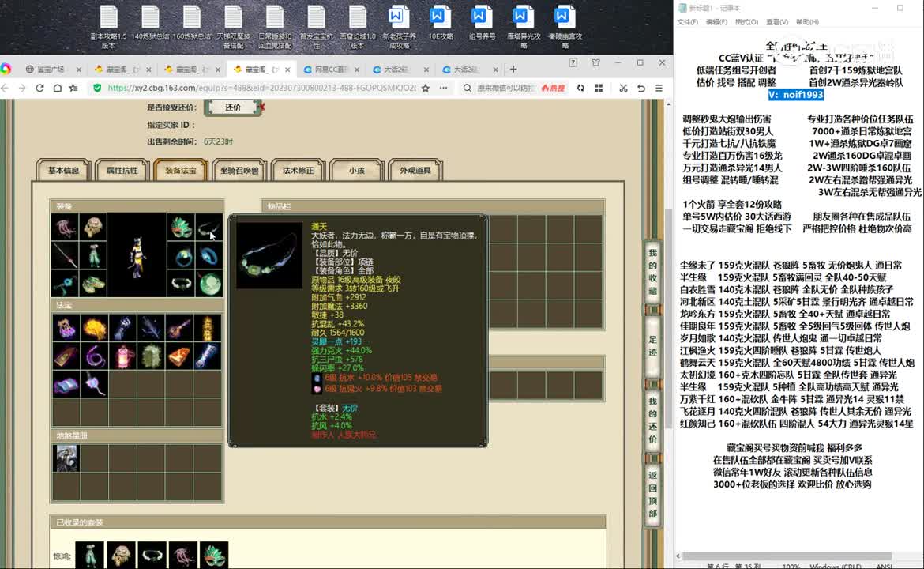Click the green jade orb equipment slot
This screenshot has height=569, width=924.
[x=208, y=284]
